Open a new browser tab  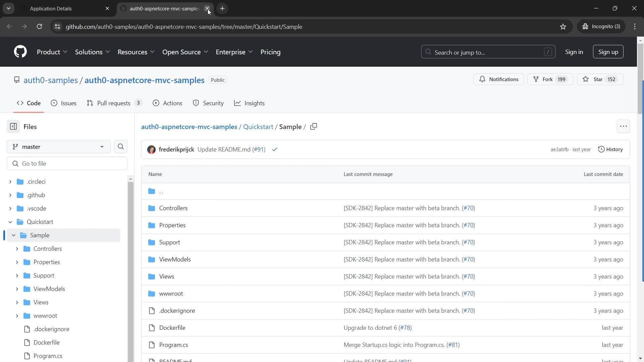coord(222,8)
